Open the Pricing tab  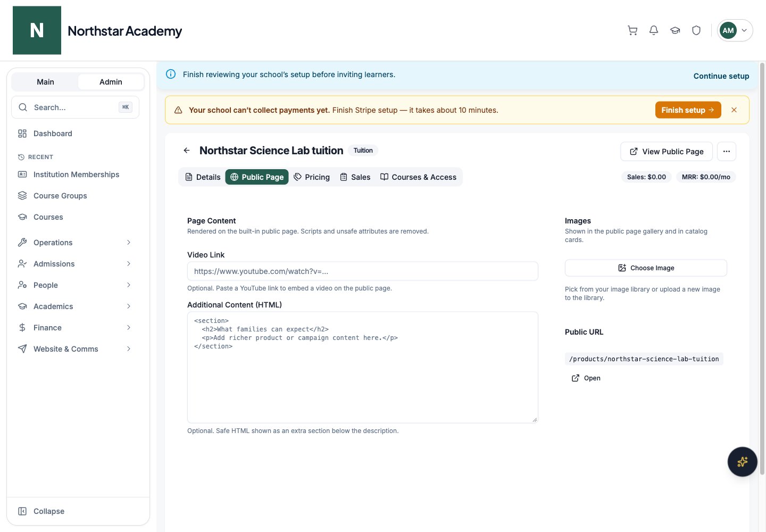pyautogui.click(x=312, y=177)
